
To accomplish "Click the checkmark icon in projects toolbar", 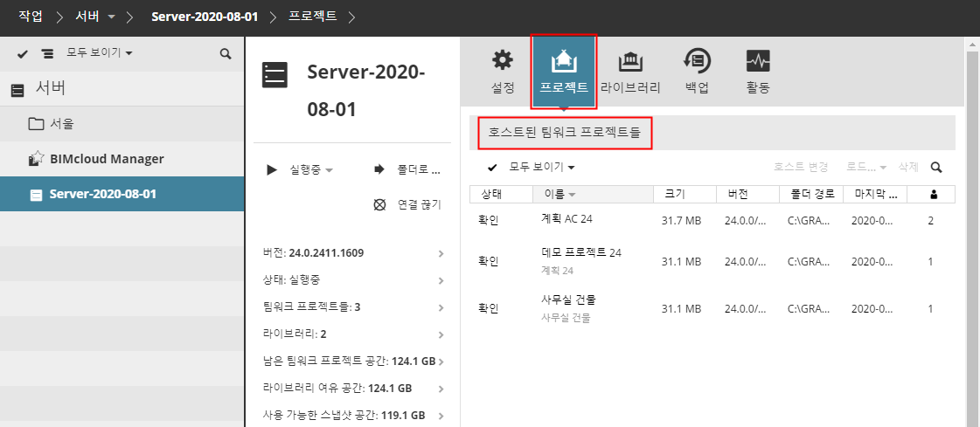I will [492, 168].
